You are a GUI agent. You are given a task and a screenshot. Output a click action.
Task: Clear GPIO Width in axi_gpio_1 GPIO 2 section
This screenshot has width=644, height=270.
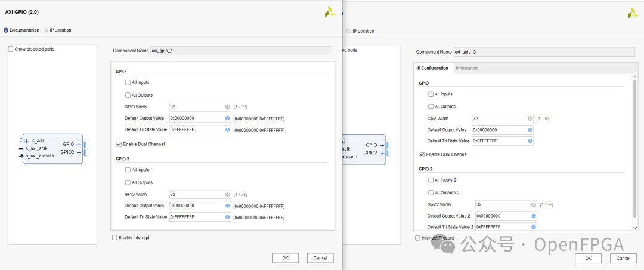(x=227, y=194)
